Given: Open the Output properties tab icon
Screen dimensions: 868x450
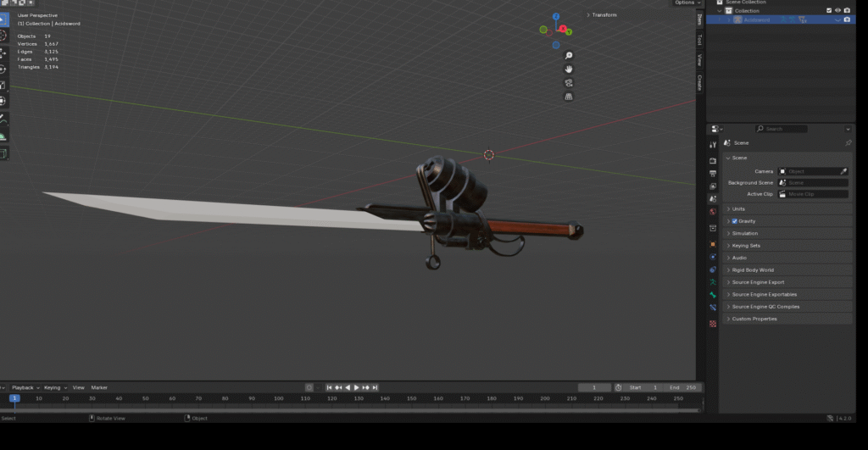Looking at the screenshot, I should click(713, 173).
